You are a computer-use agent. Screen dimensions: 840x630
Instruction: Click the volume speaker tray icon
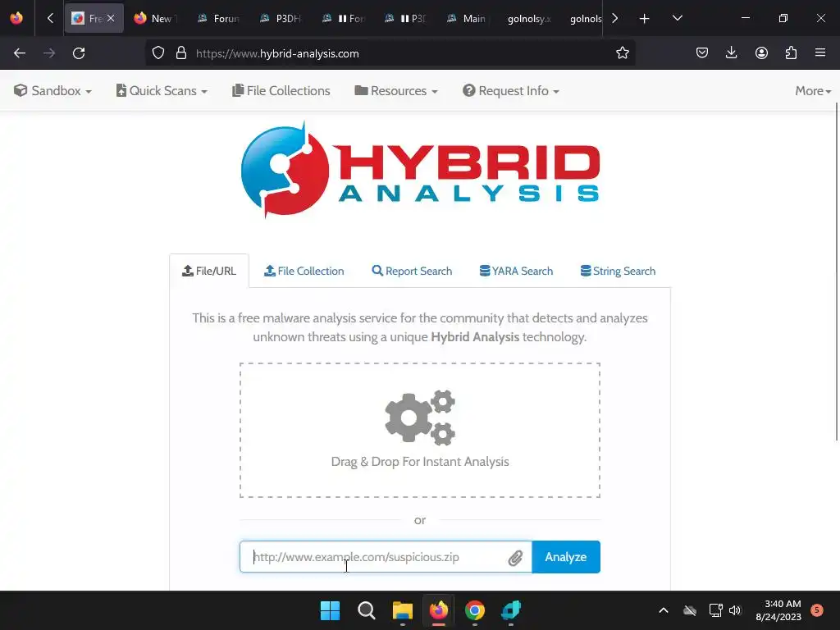tap(735, 610)
